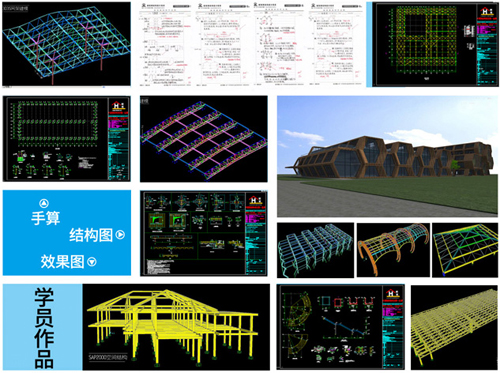This screenshot has width=500, height=373.
Task: Open the 效果图 link
Action: click(63, 262)
